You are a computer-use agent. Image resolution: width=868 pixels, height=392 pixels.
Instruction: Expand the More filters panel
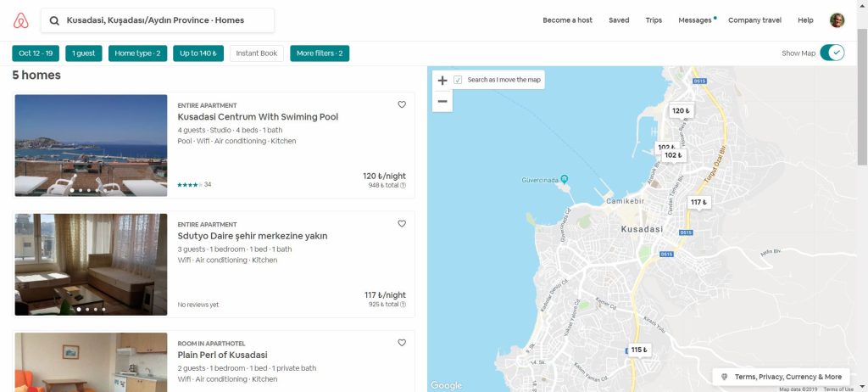(x=319, y=53)
